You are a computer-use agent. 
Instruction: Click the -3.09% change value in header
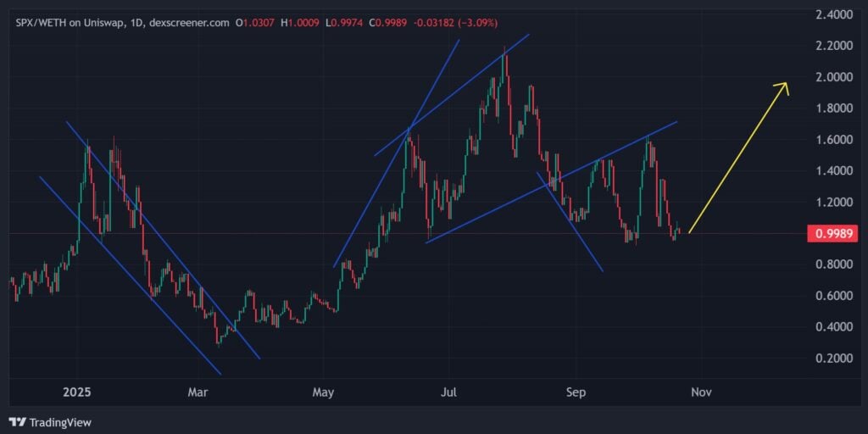click(x=479, y=23)
